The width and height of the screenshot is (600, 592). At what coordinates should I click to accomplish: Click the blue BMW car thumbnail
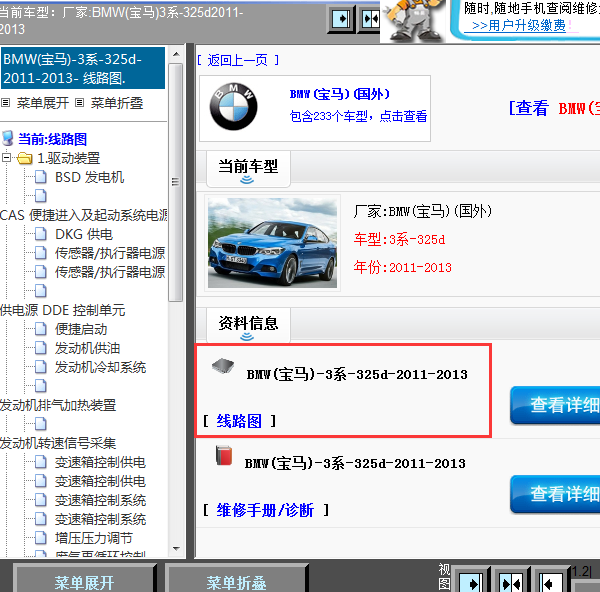coord(272,243)
